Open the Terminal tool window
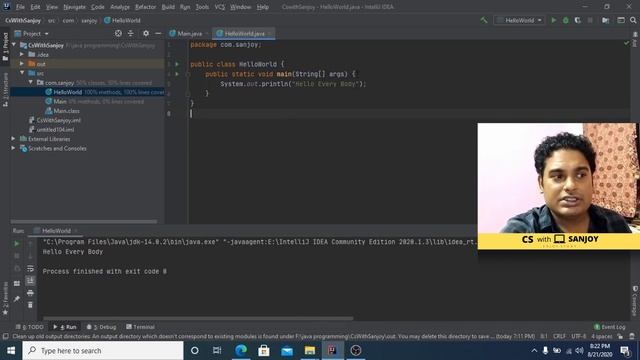This screenshot has height=360, width=640. [140, 327]
